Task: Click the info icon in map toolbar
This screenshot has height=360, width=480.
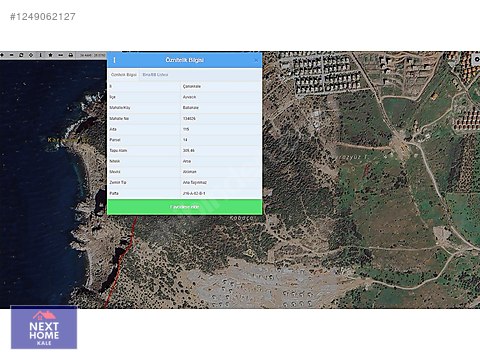Action: 40,55
